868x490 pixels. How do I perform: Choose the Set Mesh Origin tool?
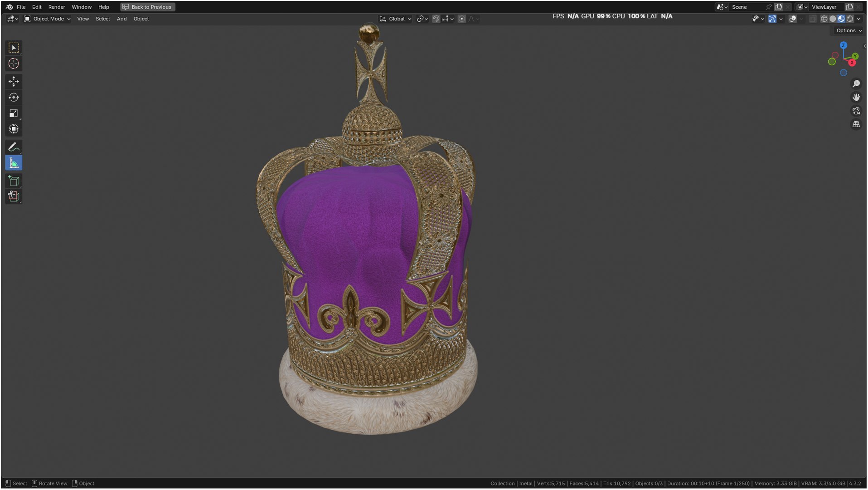pos(14,196)
